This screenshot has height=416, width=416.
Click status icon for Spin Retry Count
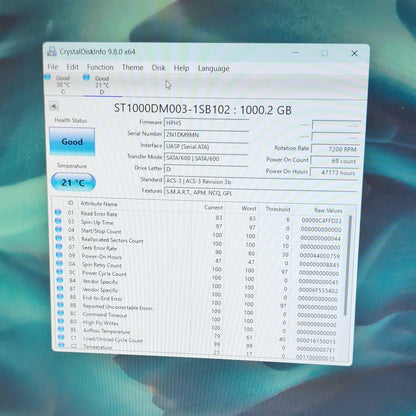[59, 263]
